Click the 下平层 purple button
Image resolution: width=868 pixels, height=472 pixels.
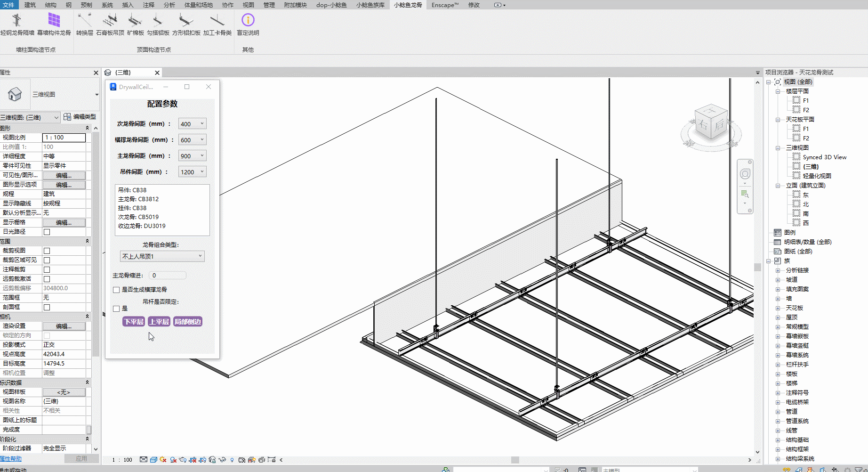(x=134, y=322)
